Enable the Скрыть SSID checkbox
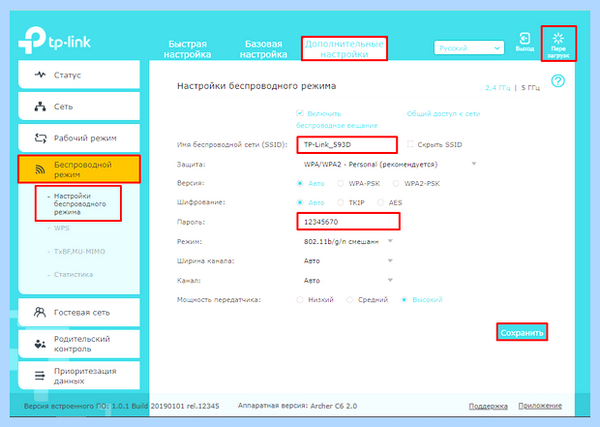Screen dimensions: 600x427 [410, 144]
